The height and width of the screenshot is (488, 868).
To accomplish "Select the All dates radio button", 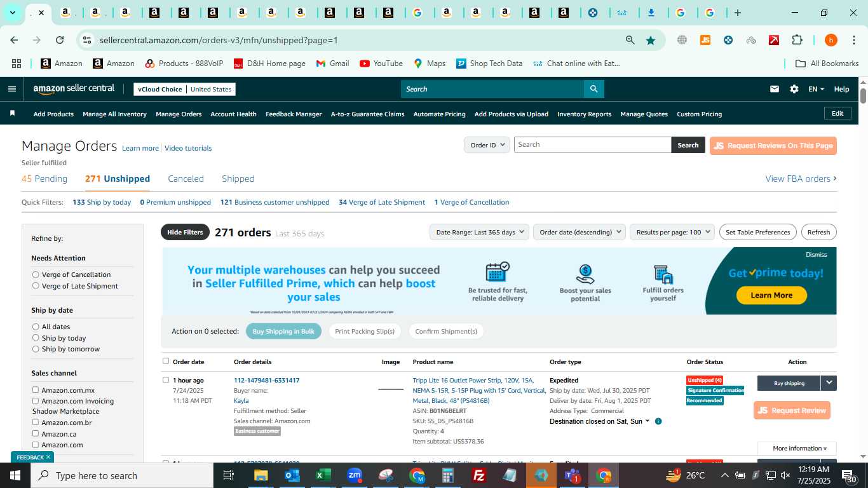I will point(36,327).
